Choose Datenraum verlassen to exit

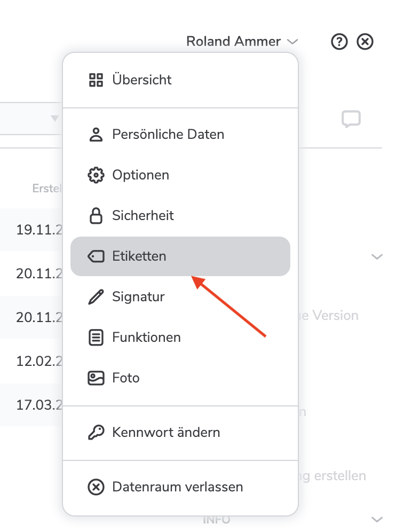point(177,487)
